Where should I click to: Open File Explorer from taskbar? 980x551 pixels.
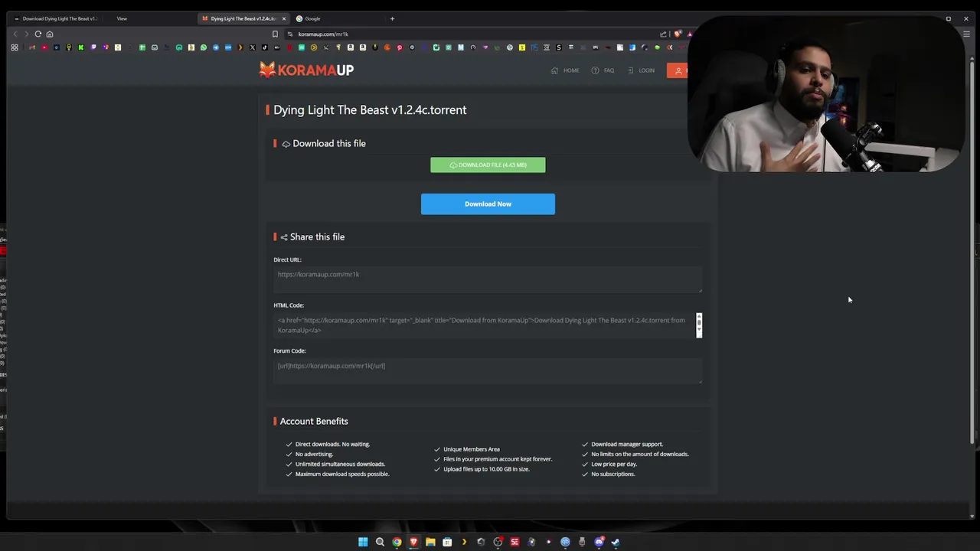(x=430, y=542)
